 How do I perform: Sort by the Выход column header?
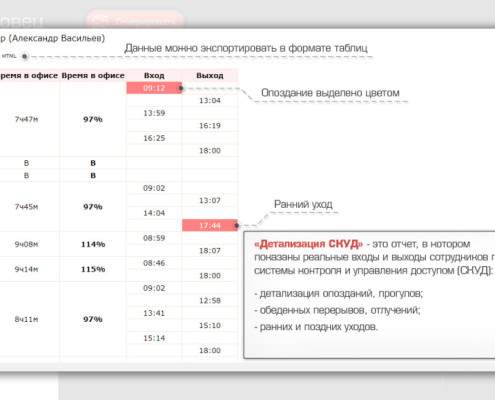(x=210, y=76)
